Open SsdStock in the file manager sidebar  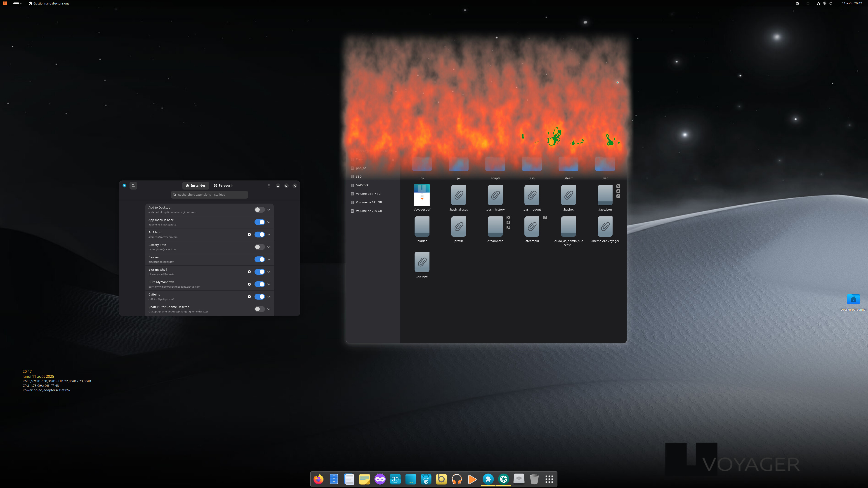pyautogui.click(x=362, y=185)
